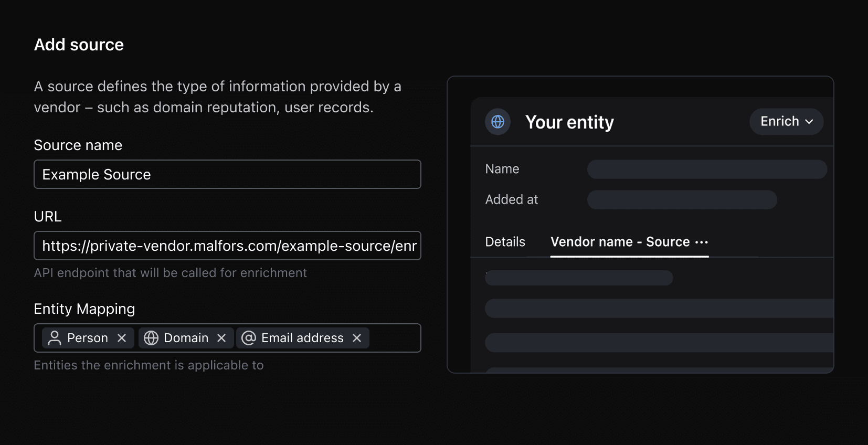Remove the Email address entity tag
The height and width of the screenshot is (445, 868).
coord(357,338)
